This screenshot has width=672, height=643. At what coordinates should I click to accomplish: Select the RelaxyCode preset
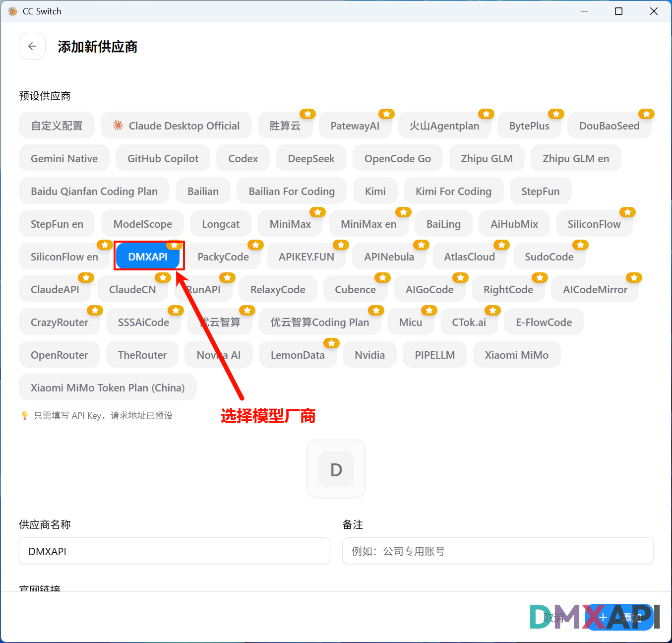coord(278,289)
